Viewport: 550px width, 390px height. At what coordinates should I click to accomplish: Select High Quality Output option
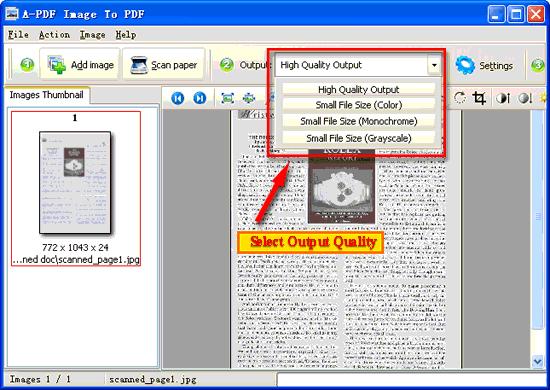(358, 89)
